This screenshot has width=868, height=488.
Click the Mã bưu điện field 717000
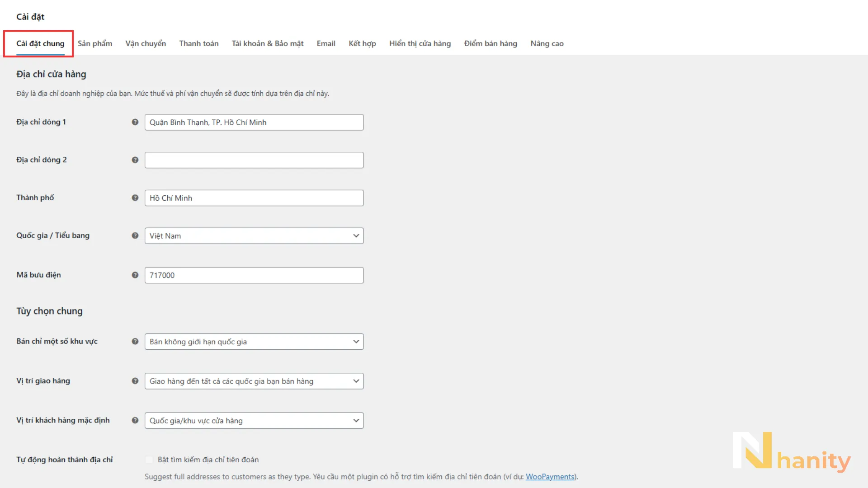[254, 275]
